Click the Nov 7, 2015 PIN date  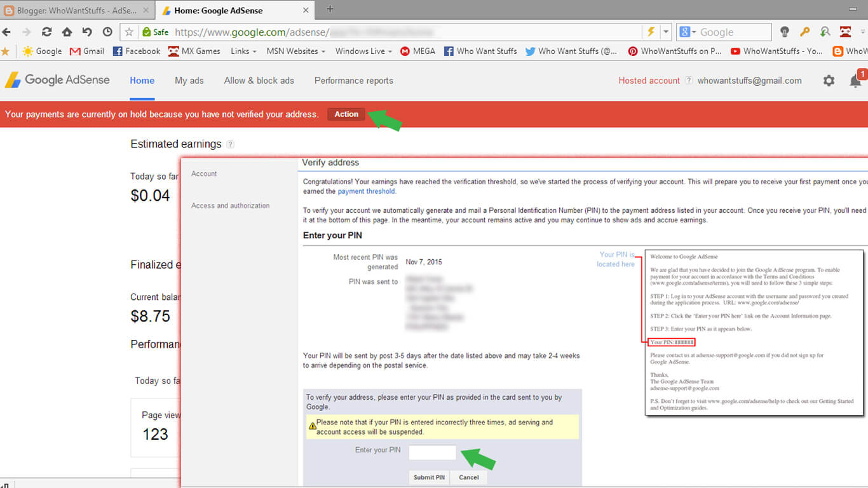point(424,262)
